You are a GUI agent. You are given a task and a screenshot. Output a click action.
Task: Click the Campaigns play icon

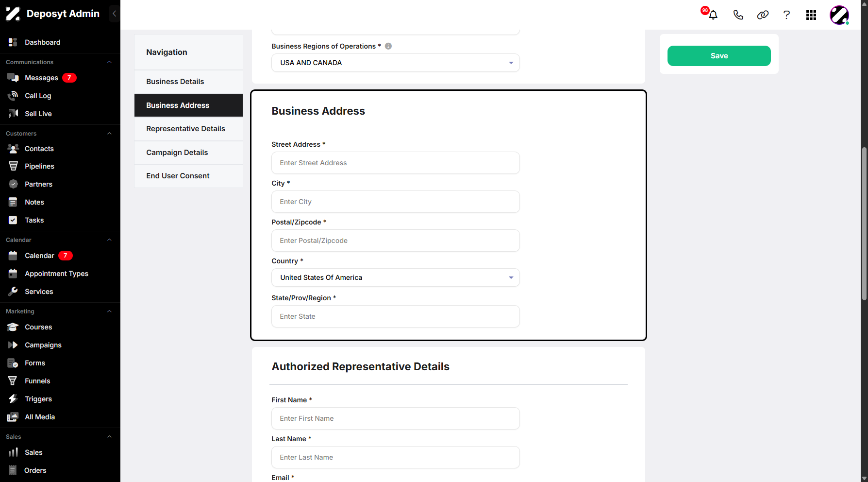pos(13,345)
